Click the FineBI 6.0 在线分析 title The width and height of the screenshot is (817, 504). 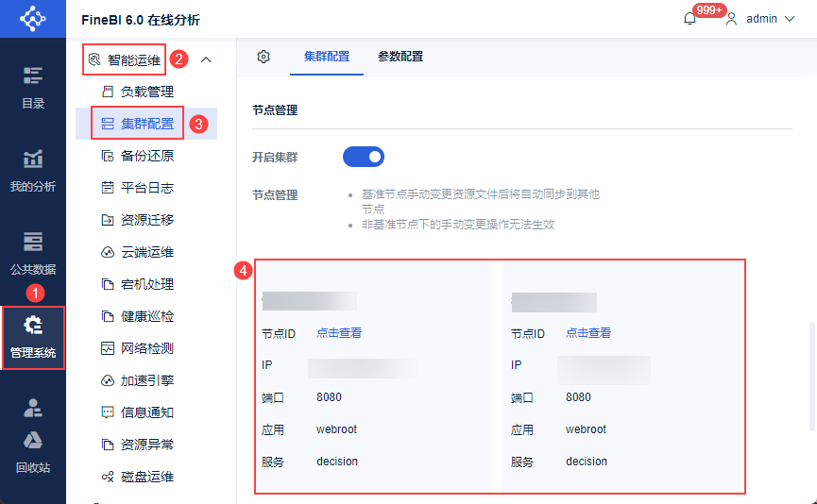click(x=141, y=20)
